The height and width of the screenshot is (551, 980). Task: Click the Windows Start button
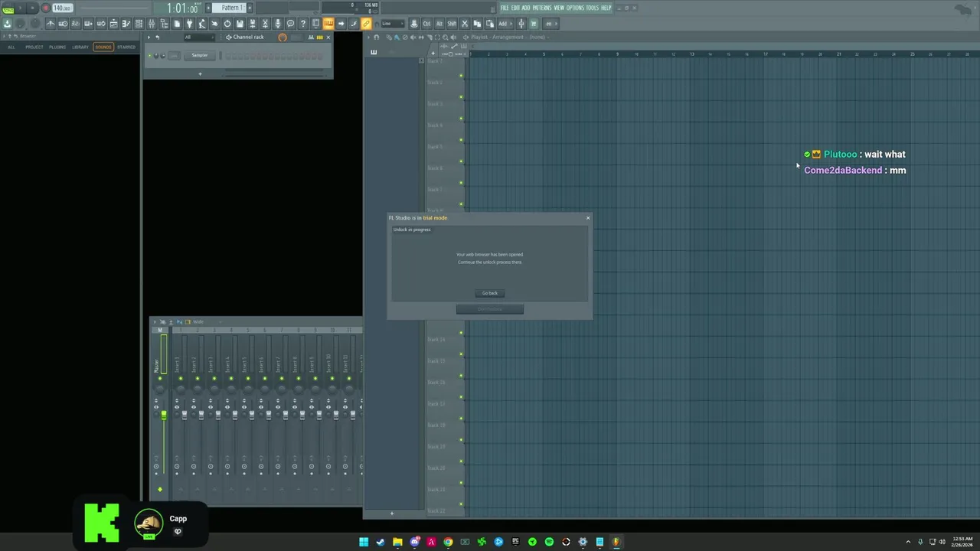point(364,542)
